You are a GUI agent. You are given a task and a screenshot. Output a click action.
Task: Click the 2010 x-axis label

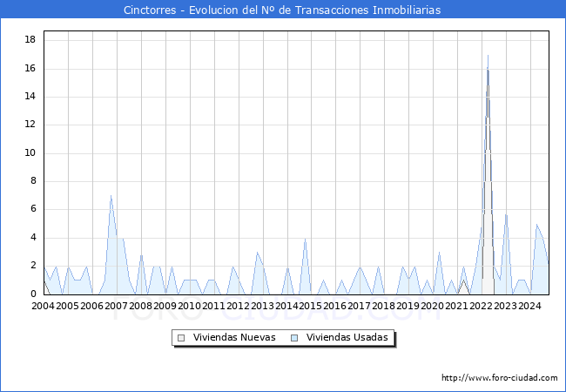pyautogui.click(x=189, y=306)
